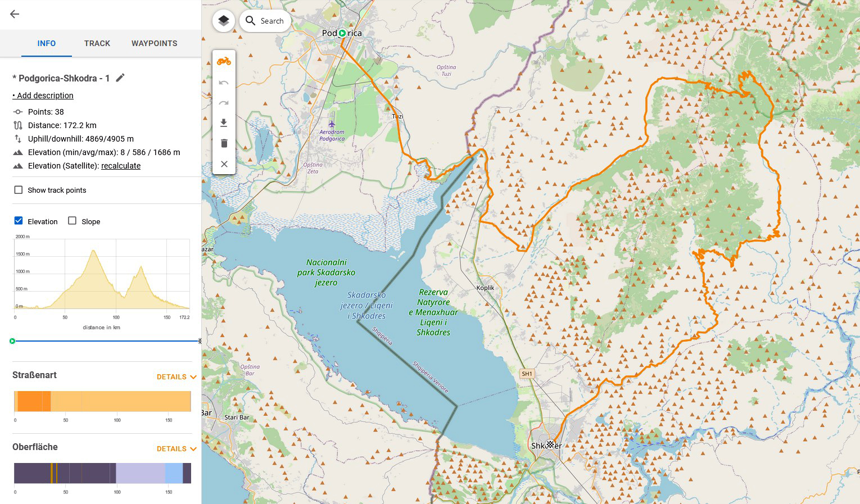The image size is (860, 504).
Task: Close the route planning toolbar
Action: [x=224, y=164]
